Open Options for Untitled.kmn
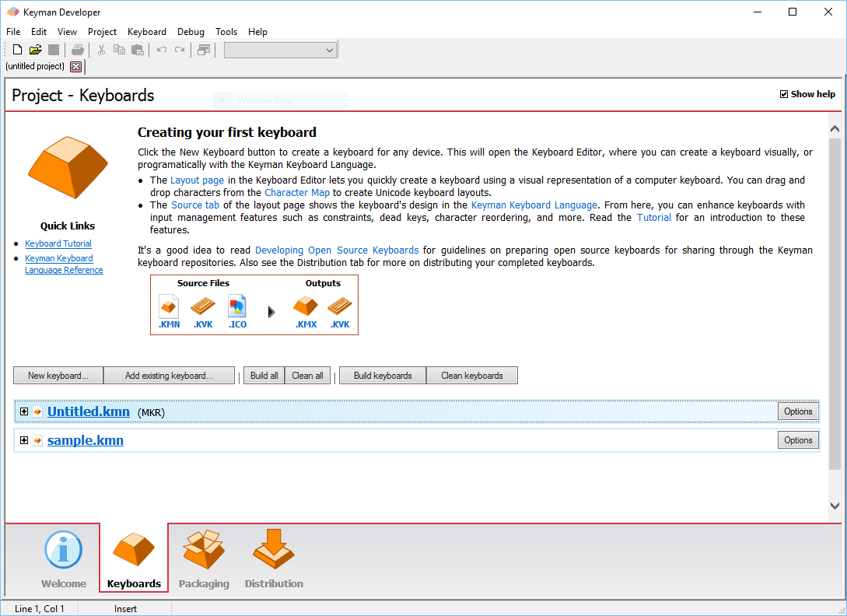Screen dimensions: 847x616 tap(798, 411)
